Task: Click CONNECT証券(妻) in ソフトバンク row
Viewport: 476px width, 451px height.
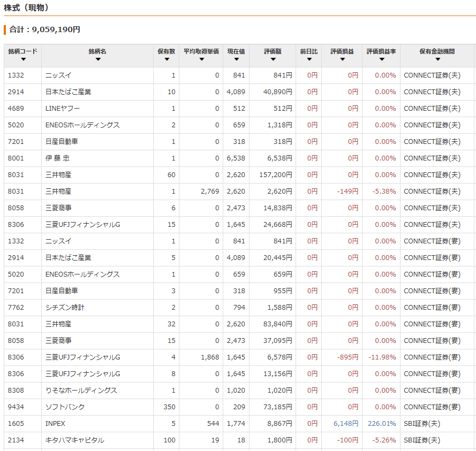Action: point(437,407)
